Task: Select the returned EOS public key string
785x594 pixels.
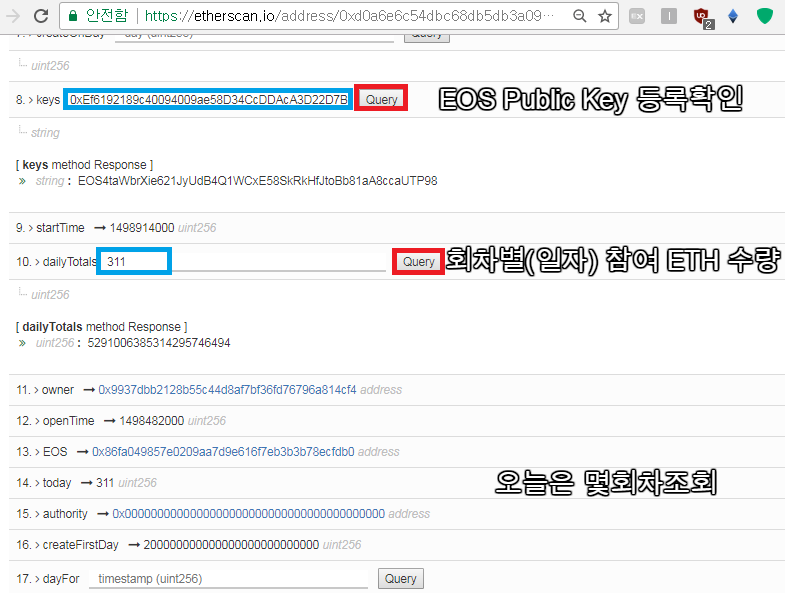Action: coord(258,181)
